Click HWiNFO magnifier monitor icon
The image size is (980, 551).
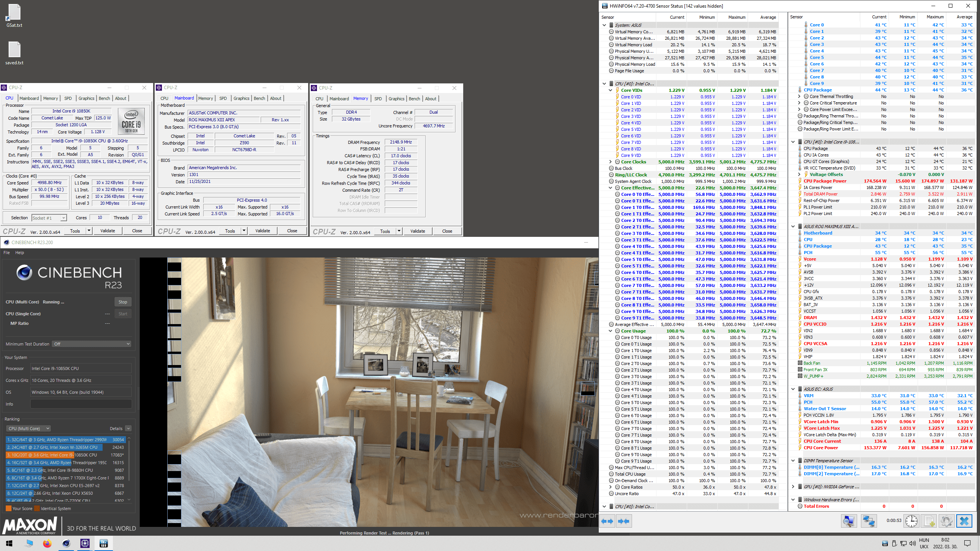pyautogui.click(x=849, y=521)
